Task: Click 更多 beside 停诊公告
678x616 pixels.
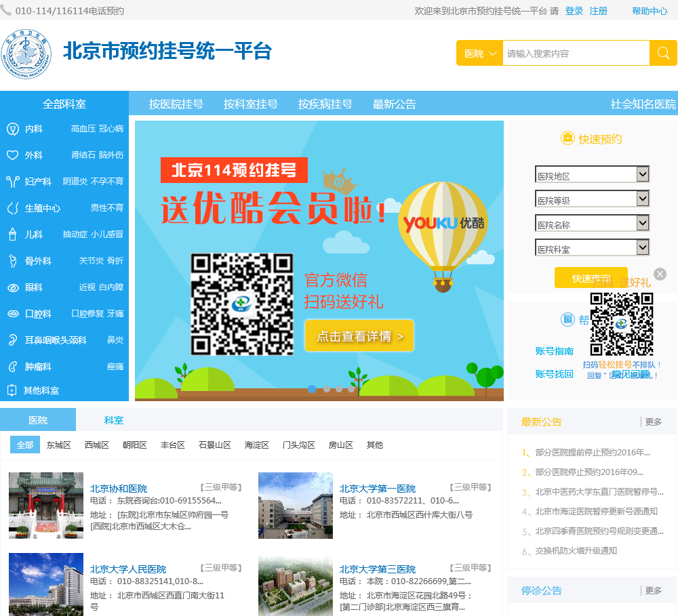Action: (x=654, y=590)
